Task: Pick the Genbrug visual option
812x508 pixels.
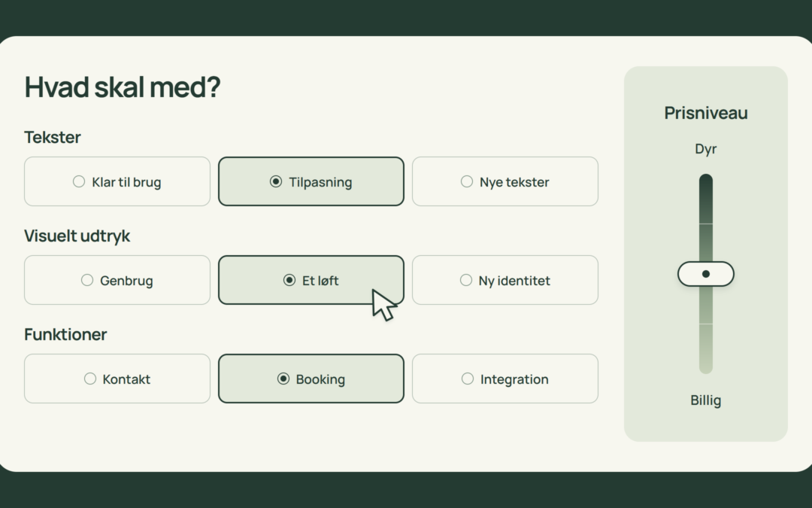Action: point(117,280)
